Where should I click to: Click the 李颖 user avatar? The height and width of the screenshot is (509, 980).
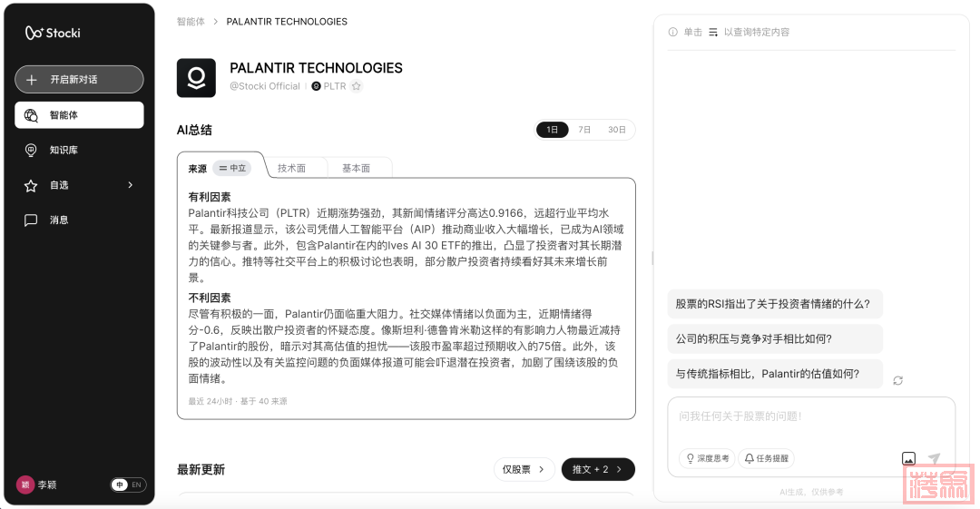click(x=25, y=485)
